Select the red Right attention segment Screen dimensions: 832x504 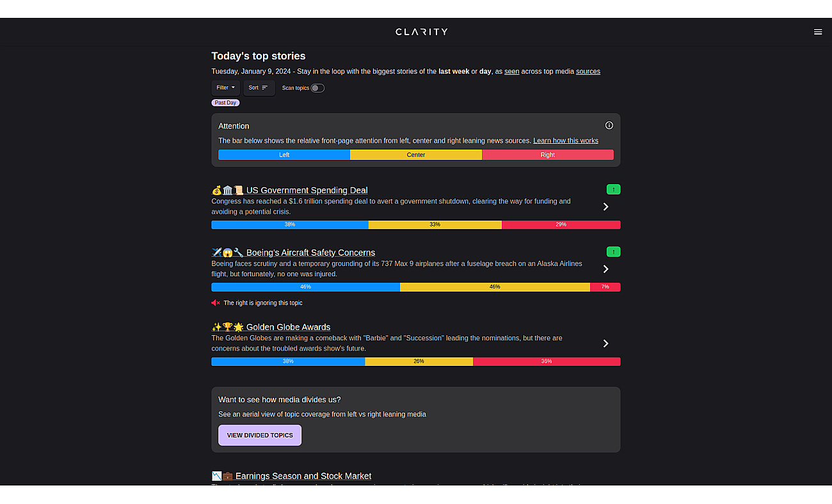[548, 155]
